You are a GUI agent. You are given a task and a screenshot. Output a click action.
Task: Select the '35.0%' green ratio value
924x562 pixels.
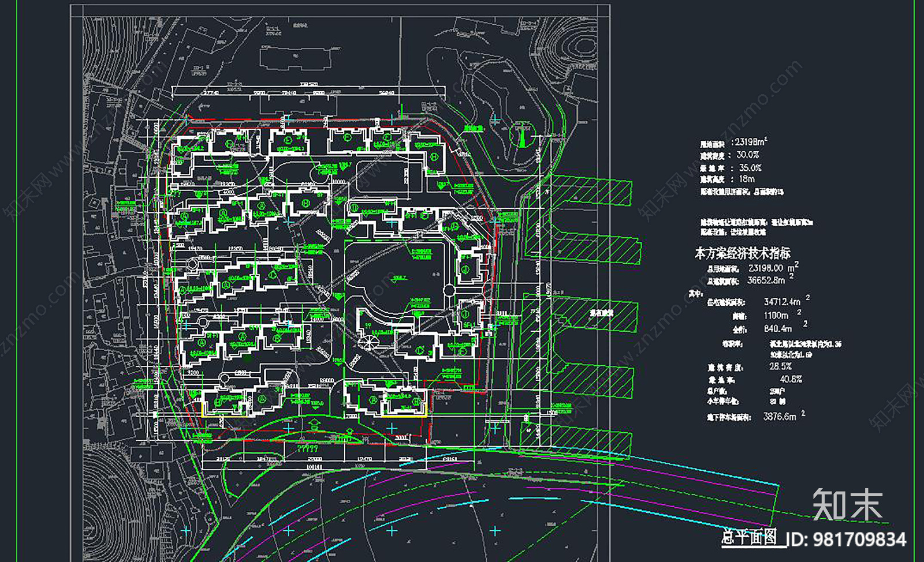pos(750,168)
